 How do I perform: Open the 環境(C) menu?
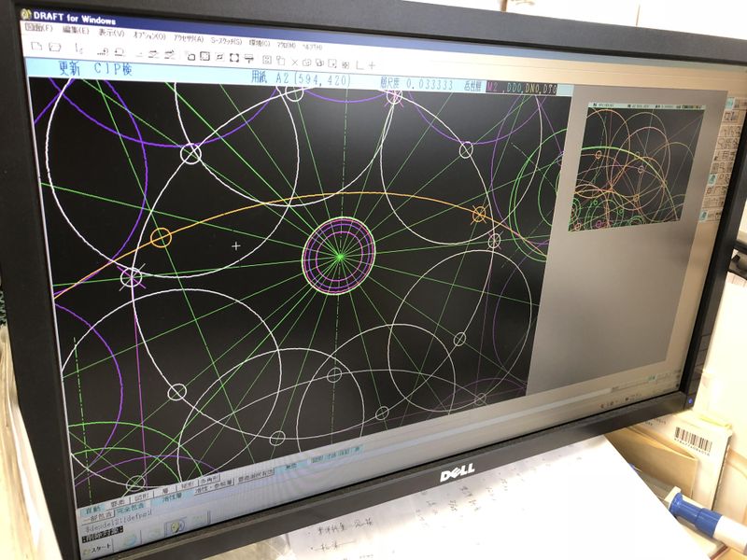point(259,42)
